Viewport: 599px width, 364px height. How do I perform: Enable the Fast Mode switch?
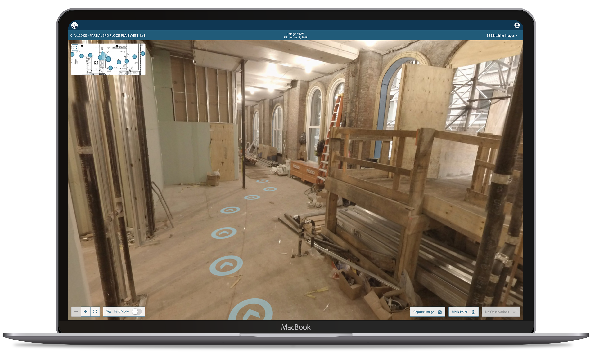click(137, 312)
